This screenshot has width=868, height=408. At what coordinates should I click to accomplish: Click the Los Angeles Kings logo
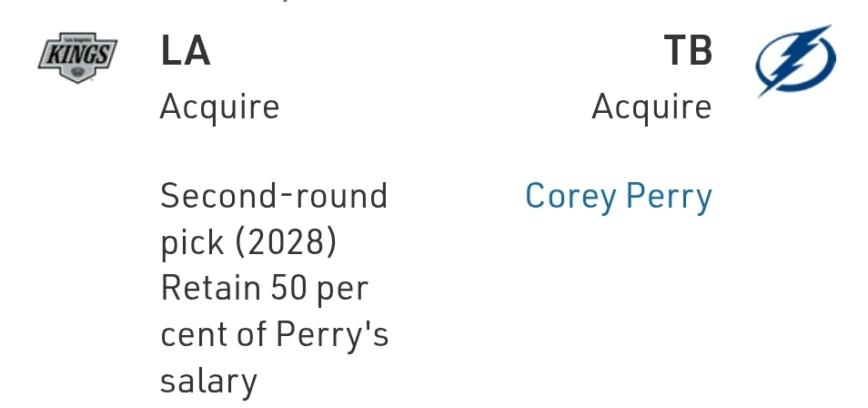coord(77,57)
